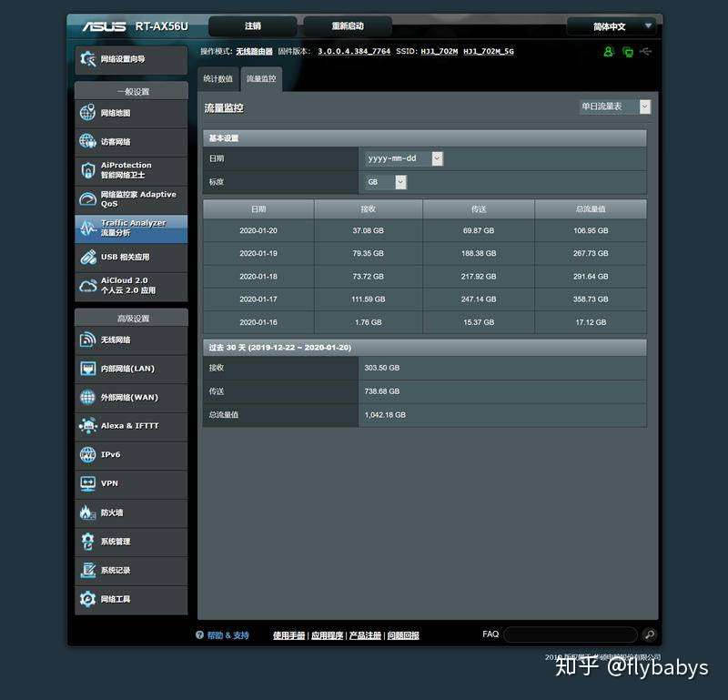Click the 日期 column header
Viewport: 728px width, 700px height.
[258, 209]
